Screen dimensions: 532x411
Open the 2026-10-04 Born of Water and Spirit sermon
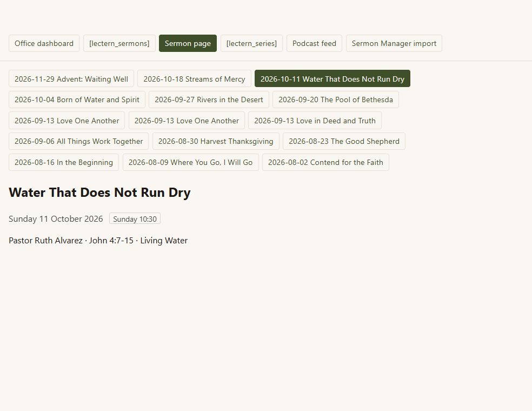77,100
